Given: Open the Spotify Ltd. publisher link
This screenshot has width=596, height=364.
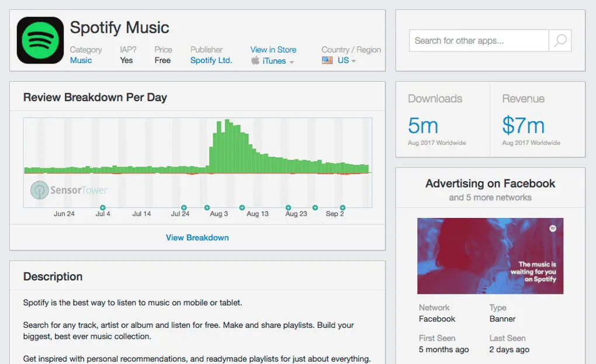Looking at the screenshot, I should (x=211, y=60).
